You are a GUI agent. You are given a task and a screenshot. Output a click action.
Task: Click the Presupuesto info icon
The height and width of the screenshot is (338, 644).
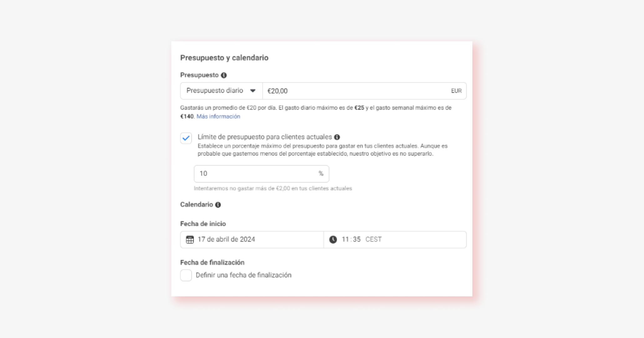pos(224,75)
